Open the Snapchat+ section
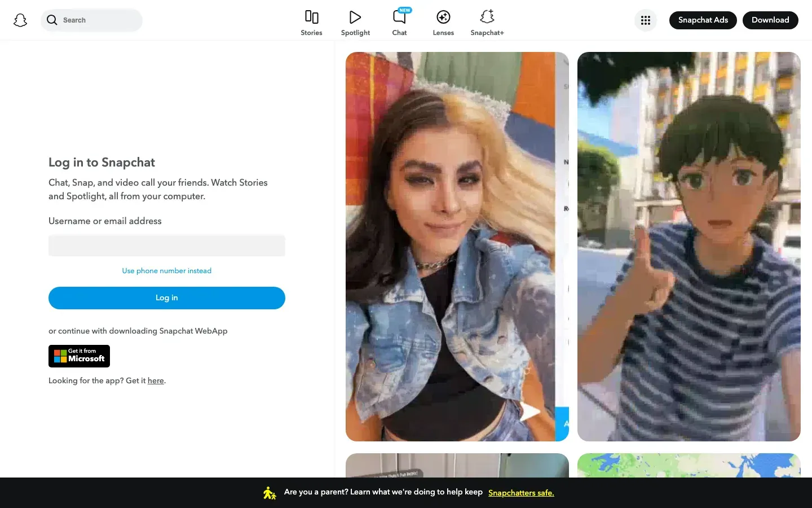Image resolution: width=812 pixels, height=508 pixels. point(487,21)
